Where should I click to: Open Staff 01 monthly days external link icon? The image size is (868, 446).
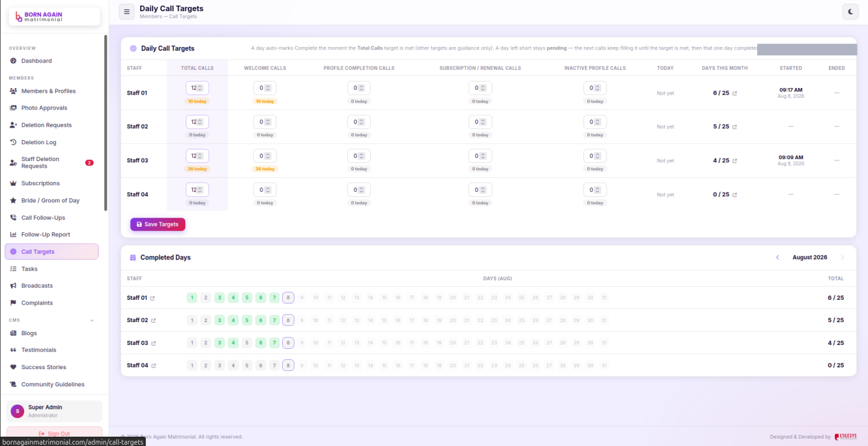pyautogui.click(x=735, y=94)
